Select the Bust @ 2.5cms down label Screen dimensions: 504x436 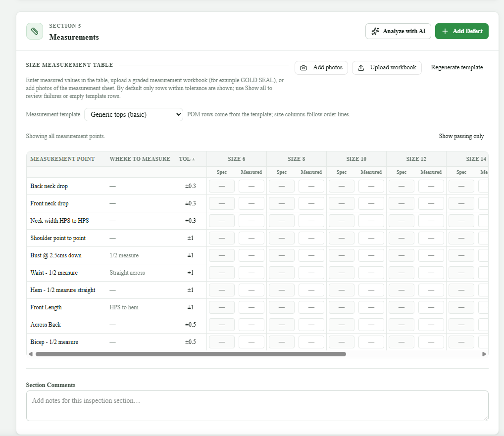(56, 255)
